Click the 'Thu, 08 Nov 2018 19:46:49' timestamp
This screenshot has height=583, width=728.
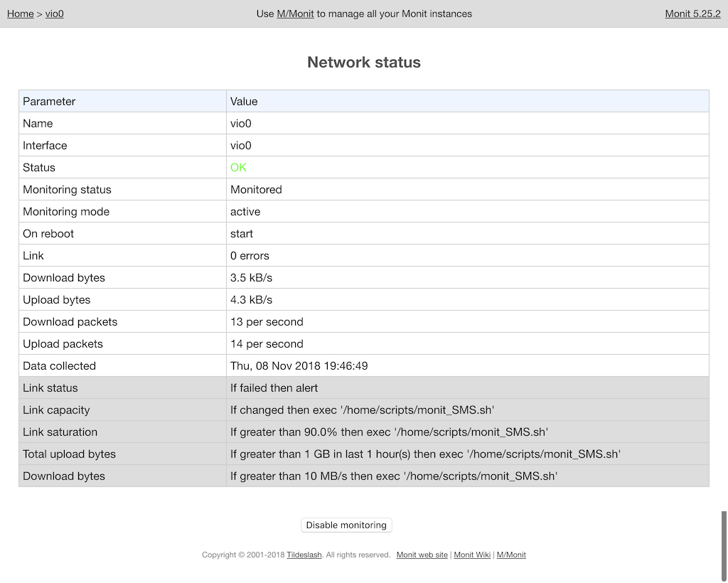coord(299,365)
